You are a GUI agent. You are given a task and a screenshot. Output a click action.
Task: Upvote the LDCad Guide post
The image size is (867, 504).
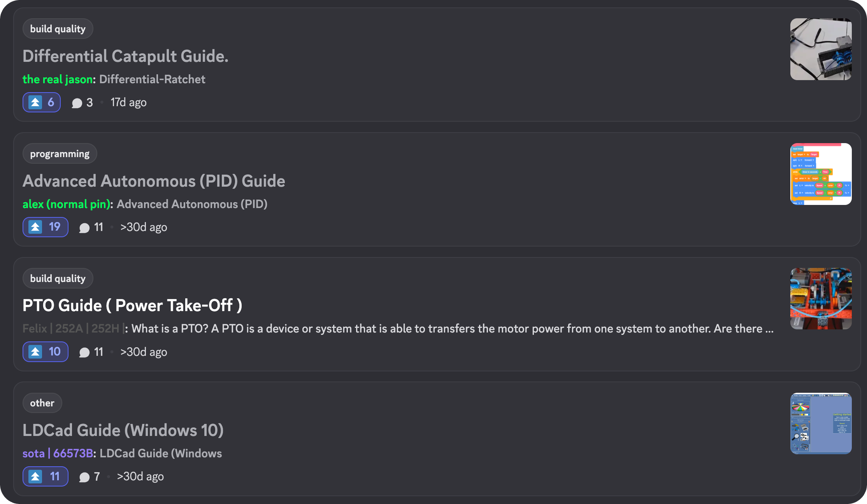(x=45, y=476)
